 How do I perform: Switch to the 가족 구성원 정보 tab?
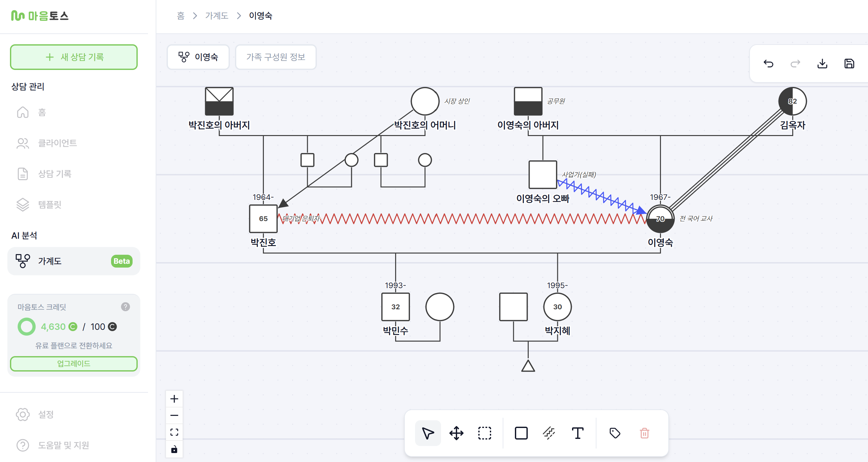pos(275,57)
